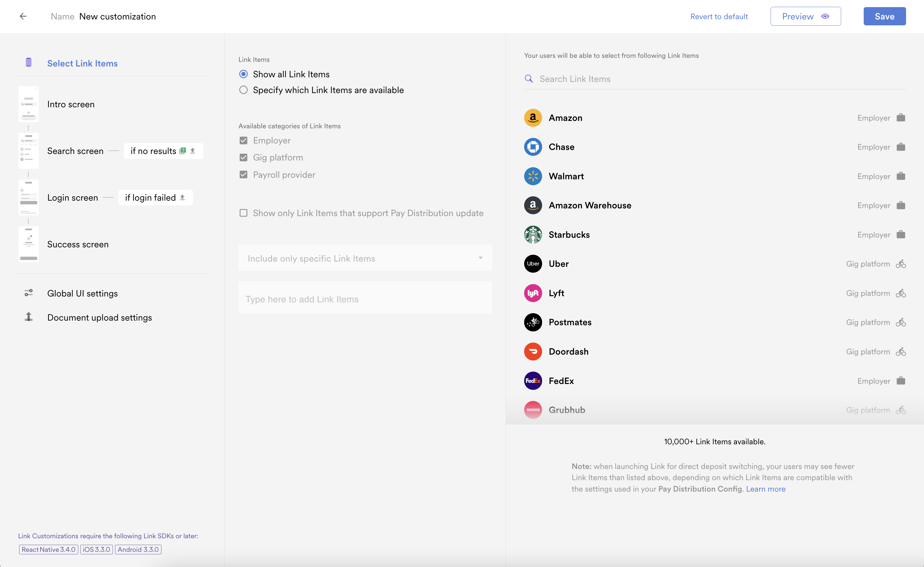Click the dropdown arrow of Include only specific
The width and height of the screenshot is (924, 567).
click(480, 258)
